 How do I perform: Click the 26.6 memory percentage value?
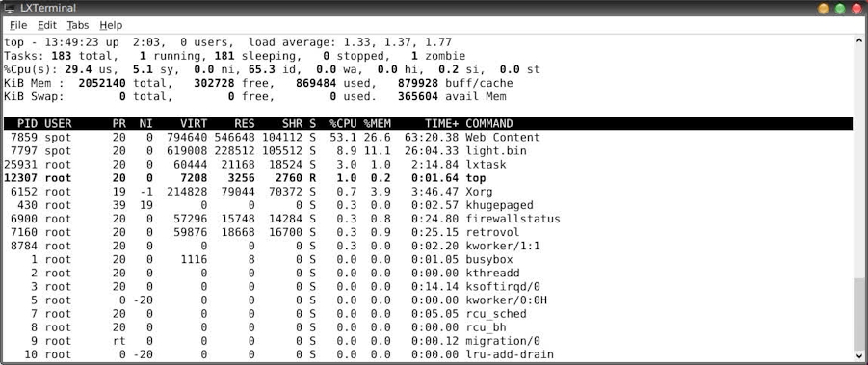(x=377, y=137)
